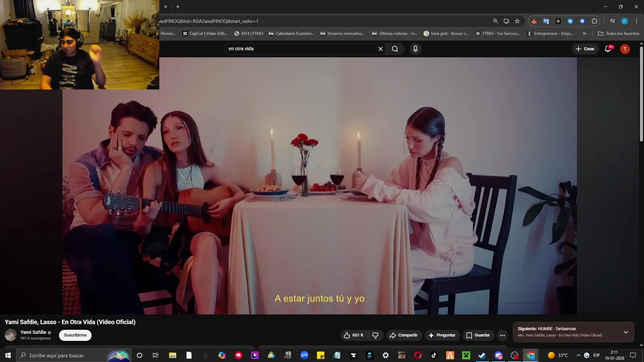Open the MetaMask fox extension

coord(534,21)
